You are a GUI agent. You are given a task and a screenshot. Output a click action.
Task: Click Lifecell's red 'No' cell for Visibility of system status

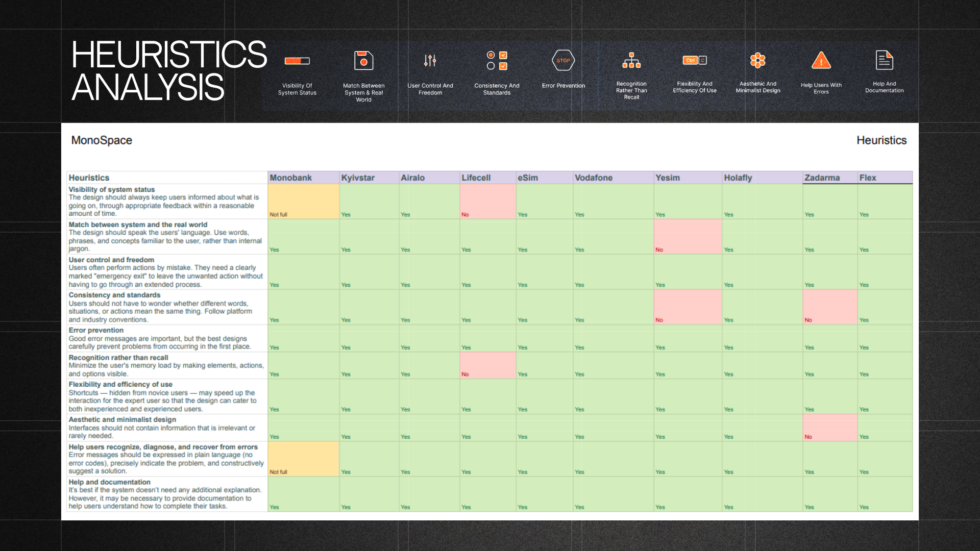487,202
